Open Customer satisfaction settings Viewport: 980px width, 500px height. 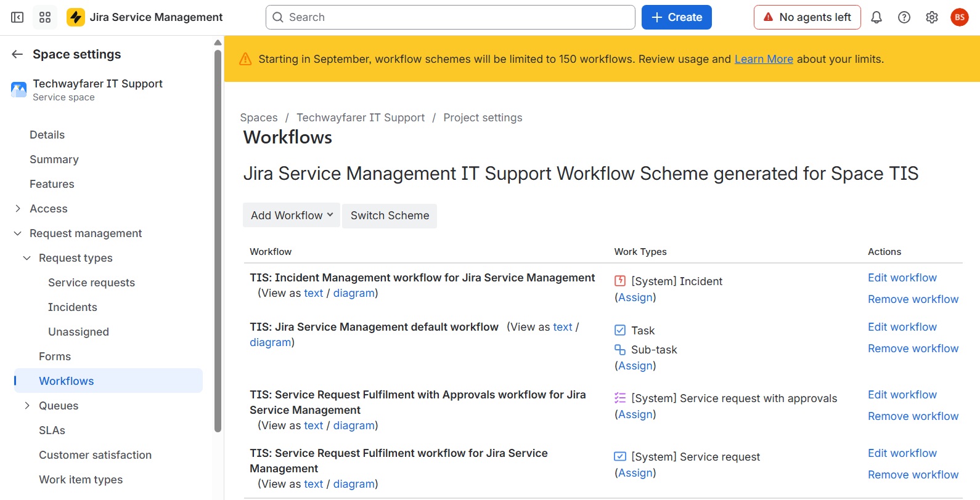(x=95, y=455)
